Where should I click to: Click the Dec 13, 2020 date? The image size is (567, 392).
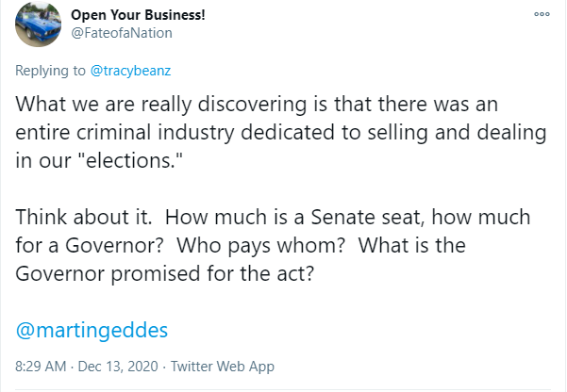tap(118, 367)
